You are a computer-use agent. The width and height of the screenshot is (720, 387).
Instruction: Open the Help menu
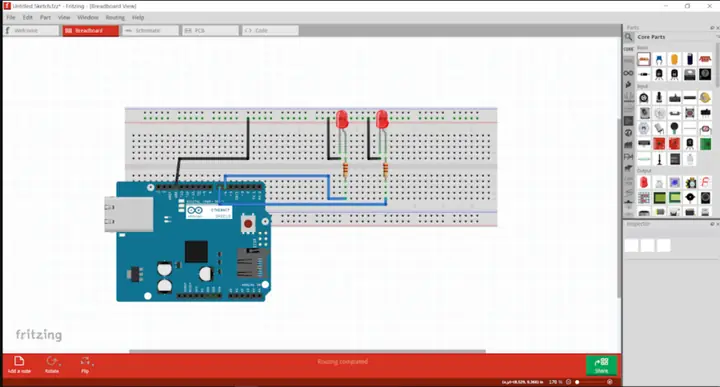pos(138,17)
